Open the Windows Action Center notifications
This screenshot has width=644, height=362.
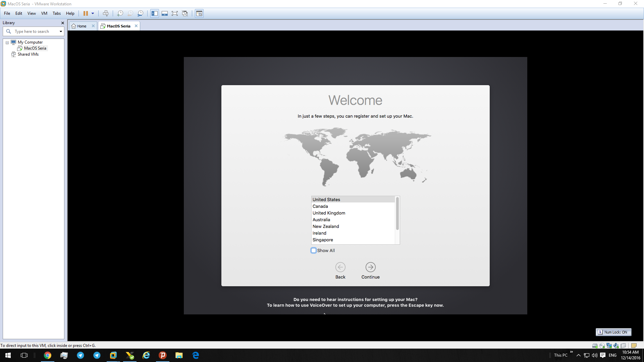pyautogui.click(x=603, y=355)
